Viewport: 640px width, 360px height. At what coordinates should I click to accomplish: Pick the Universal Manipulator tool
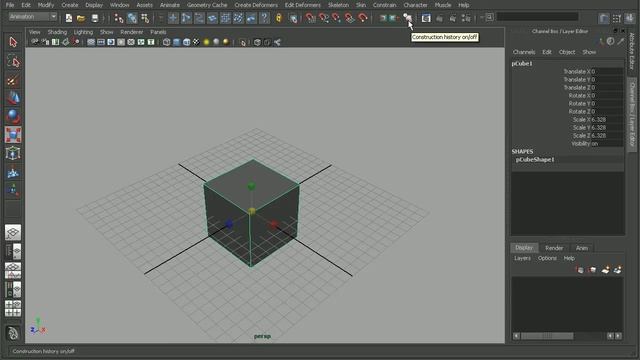tap(13, 153)
